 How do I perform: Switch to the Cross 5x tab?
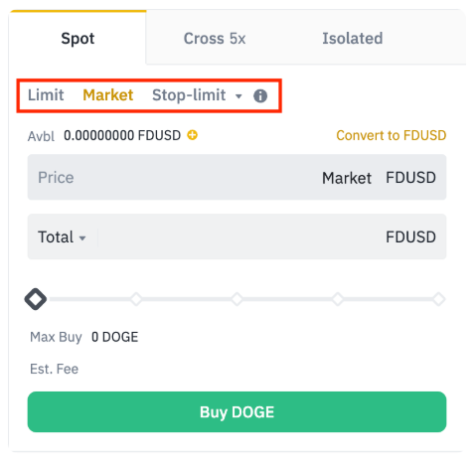click(215, 39)
